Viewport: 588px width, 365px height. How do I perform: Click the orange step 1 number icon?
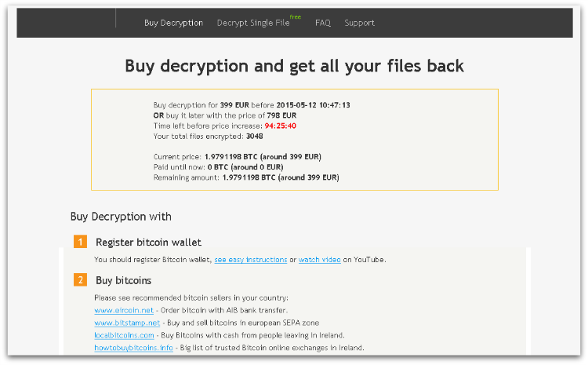pos(80,242)
